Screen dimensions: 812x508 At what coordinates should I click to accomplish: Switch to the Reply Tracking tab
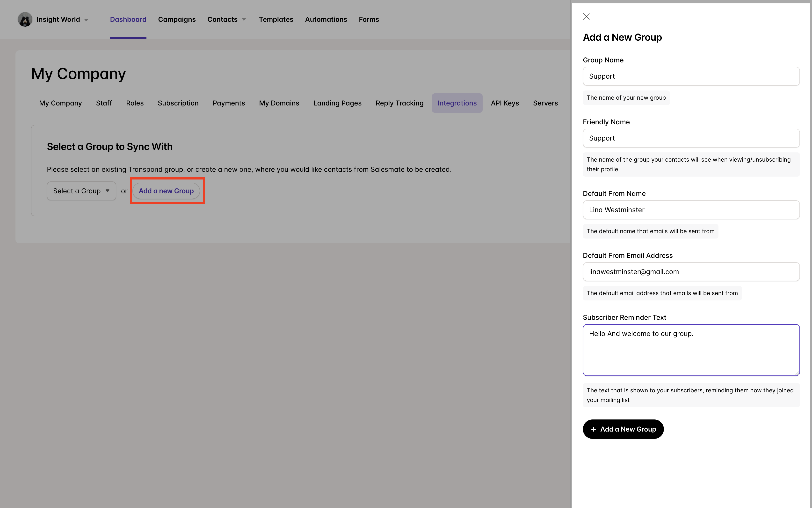pyautogui.click(x=400, y=103)
